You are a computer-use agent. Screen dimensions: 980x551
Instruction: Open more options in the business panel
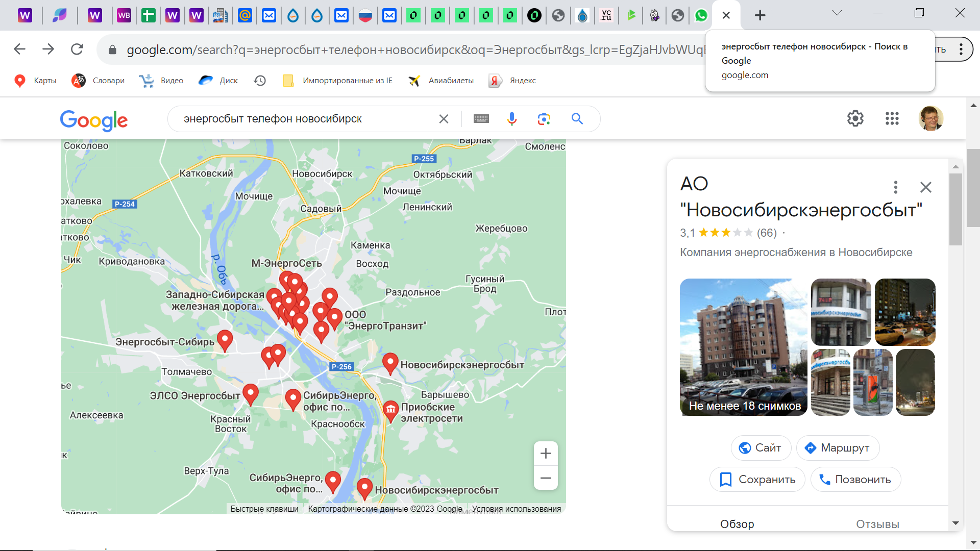click(896, 187)
